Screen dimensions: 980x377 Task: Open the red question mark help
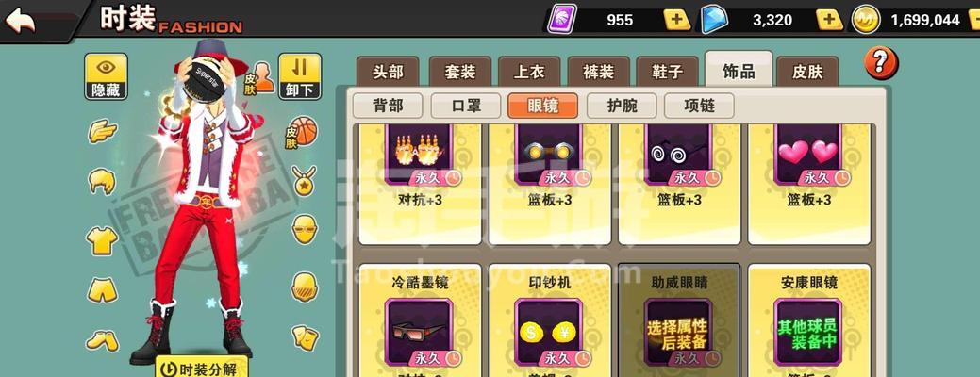[x=881, y=62]
